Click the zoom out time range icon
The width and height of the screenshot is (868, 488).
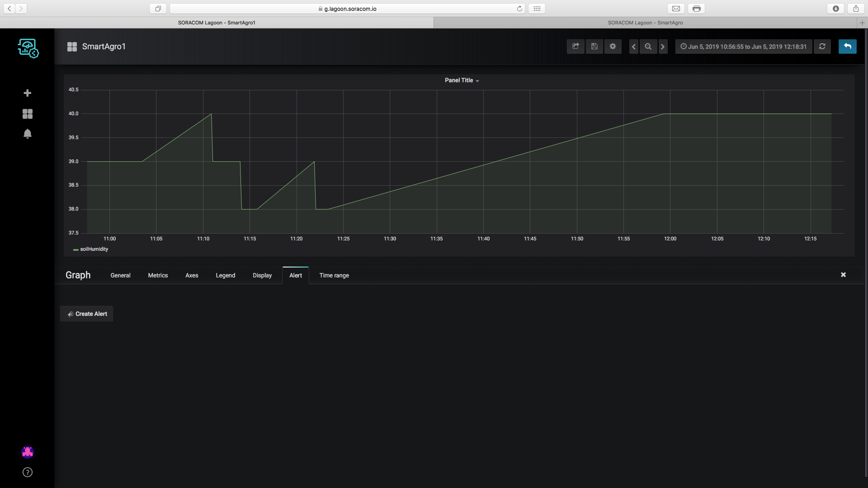click(648, 47)
